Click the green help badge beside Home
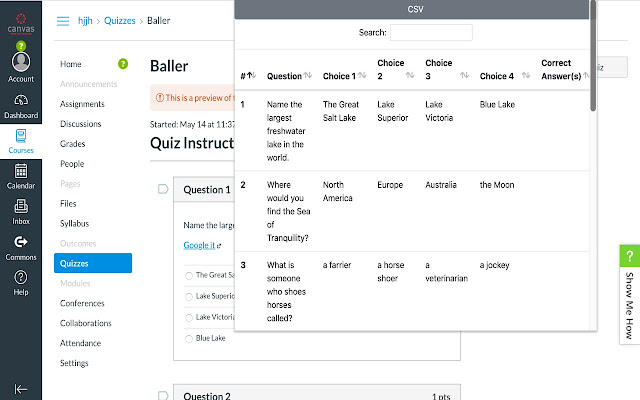The width and height of the screenshot is (640, 400). coord(123,64)
